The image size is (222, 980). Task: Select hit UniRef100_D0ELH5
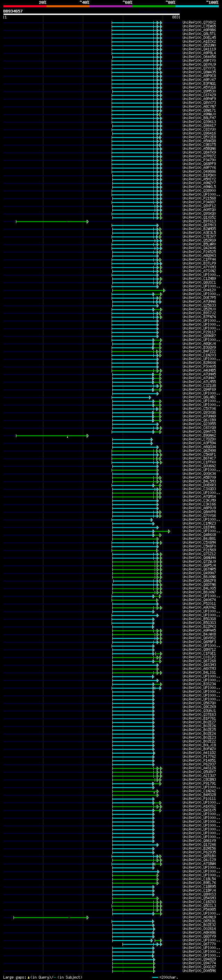pos(199,38)
